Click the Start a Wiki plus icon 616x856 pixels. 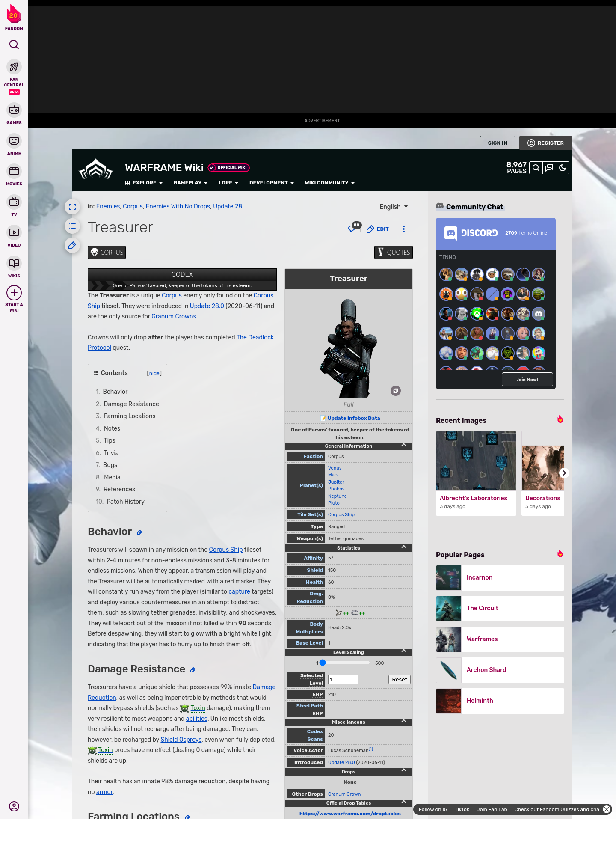14,293
